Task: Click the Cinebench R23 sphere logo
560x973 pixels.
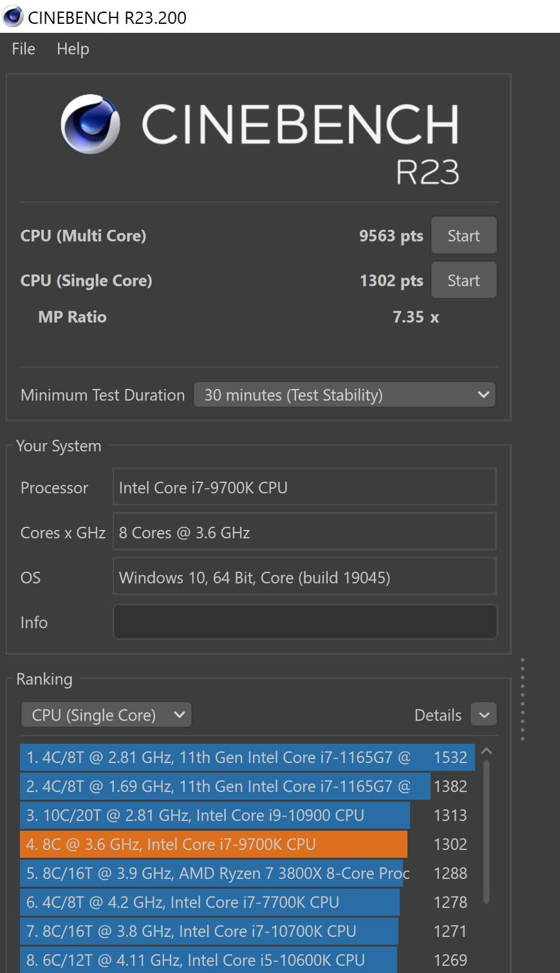Action: pyautogui.click(x=90, y=124)
